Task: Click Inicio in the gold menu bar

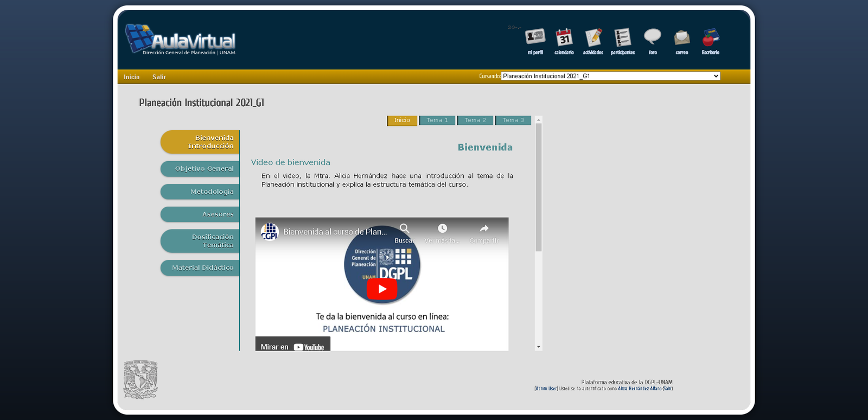Action: click(x=131, y=77)
